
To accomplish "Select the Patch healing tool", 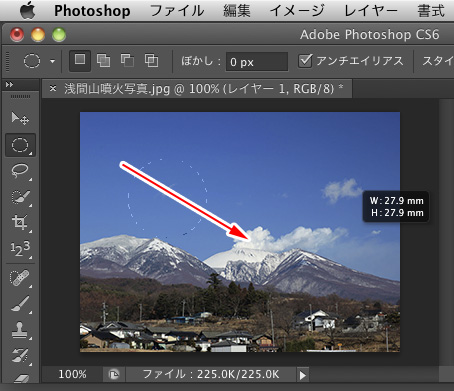I will 20,278.
